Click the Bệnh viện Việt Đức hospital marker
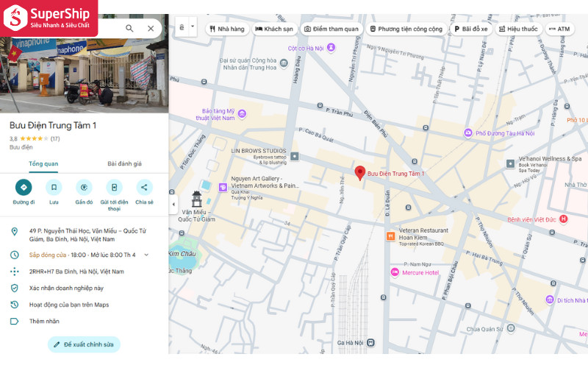This screenshot has width=588, height=368. 563,219
